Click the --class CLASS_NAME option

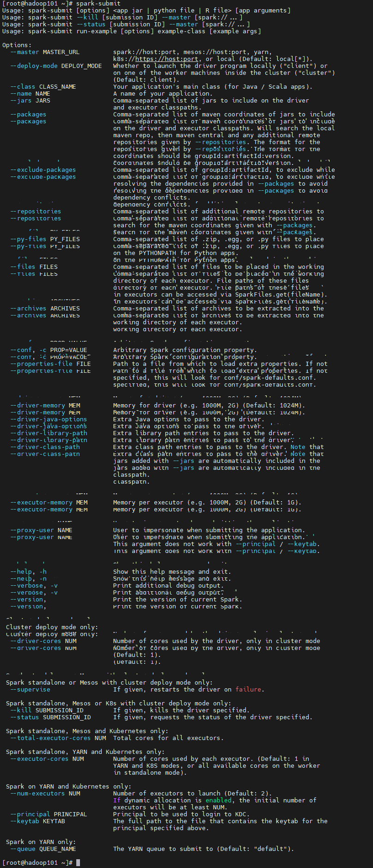43,87
